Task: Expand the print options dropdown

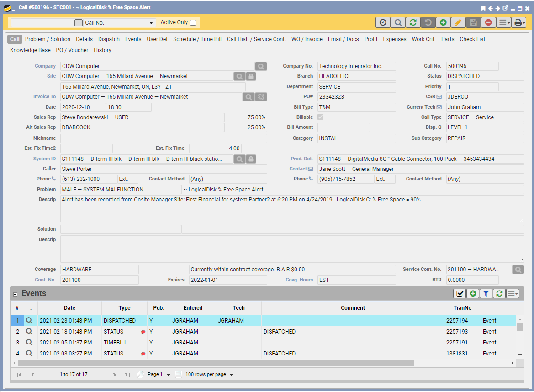Action: pos(518,22)
